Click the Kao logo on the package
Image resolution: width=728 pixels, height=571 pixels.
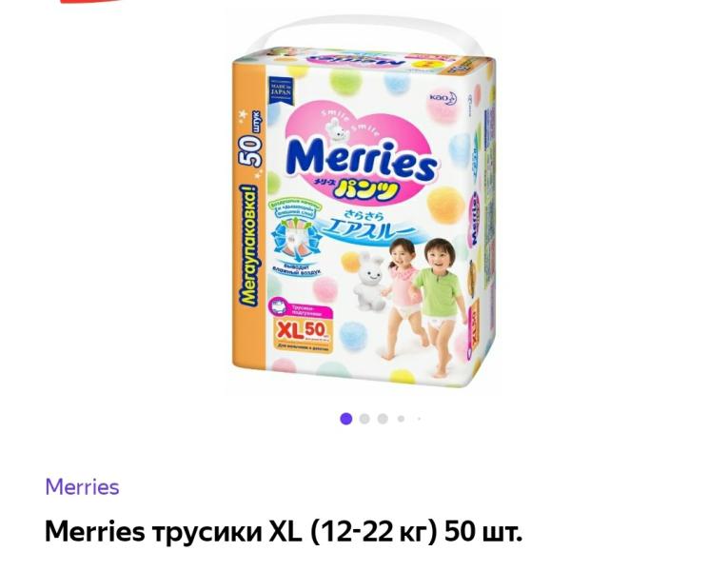pyautogui.click(x=443, y=98)
